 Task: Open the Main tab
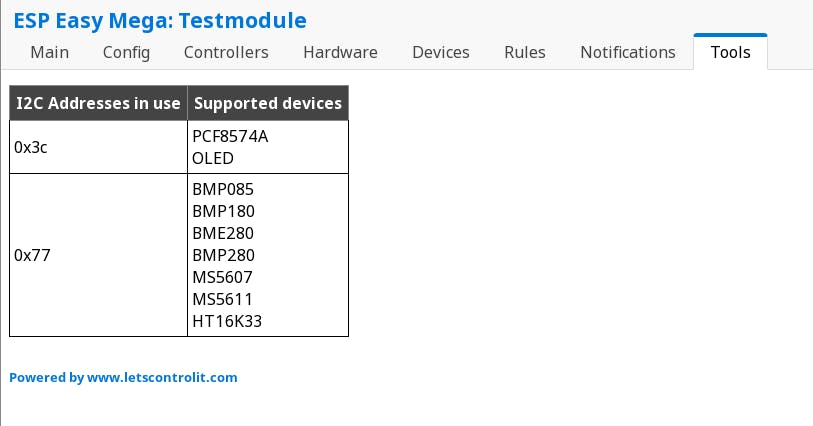pyautogui.click(x=50, y=52)
